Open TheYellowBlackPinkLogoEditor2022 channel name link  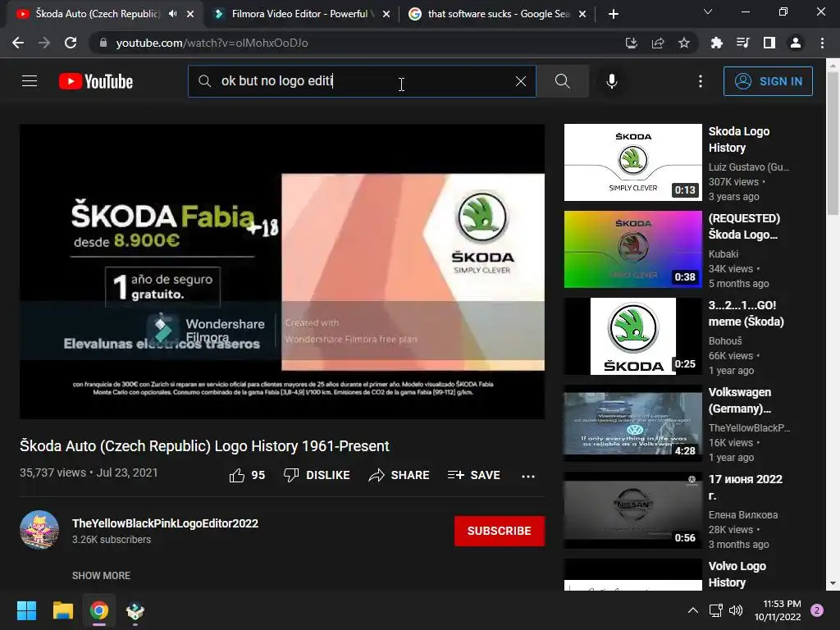(165, 523)
